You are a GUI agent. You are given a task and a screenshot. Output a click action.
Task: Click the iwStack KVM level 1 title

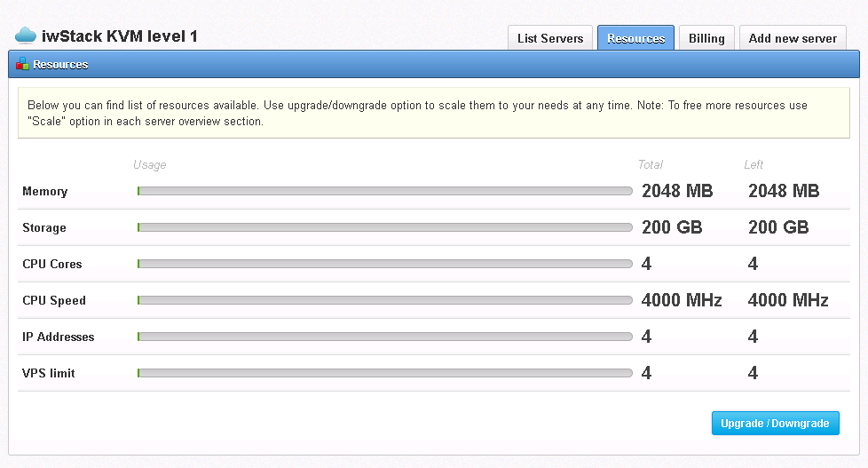click(x=120, y=36)
